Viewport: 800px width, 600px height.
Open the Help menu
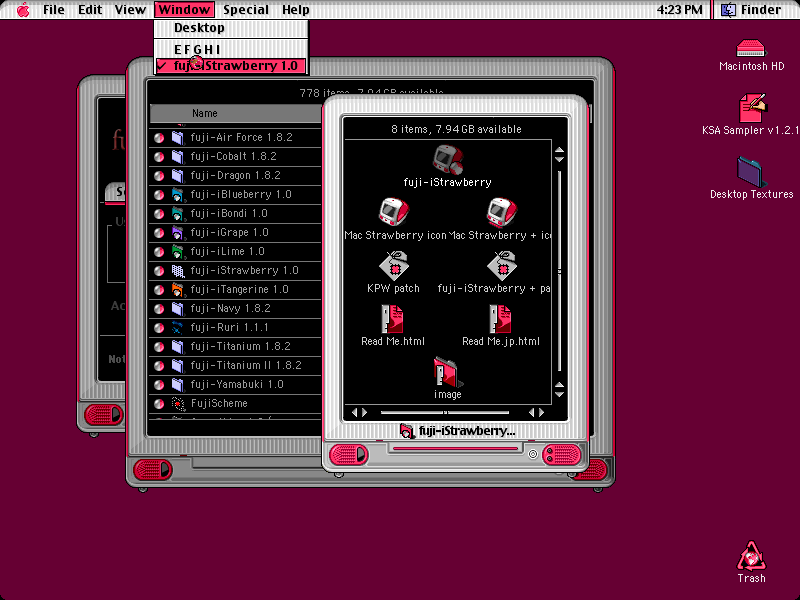295,10
